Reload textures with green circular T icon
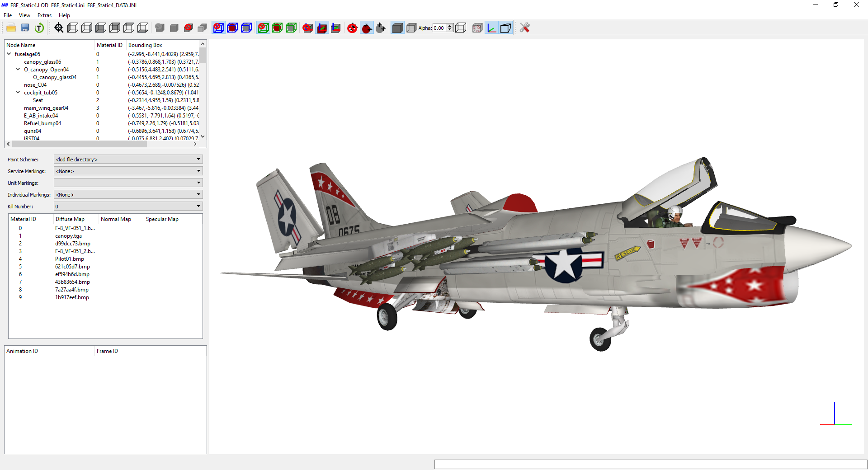Image resolution: width=868 pixels, height=470 pixels. coord(39,28)
